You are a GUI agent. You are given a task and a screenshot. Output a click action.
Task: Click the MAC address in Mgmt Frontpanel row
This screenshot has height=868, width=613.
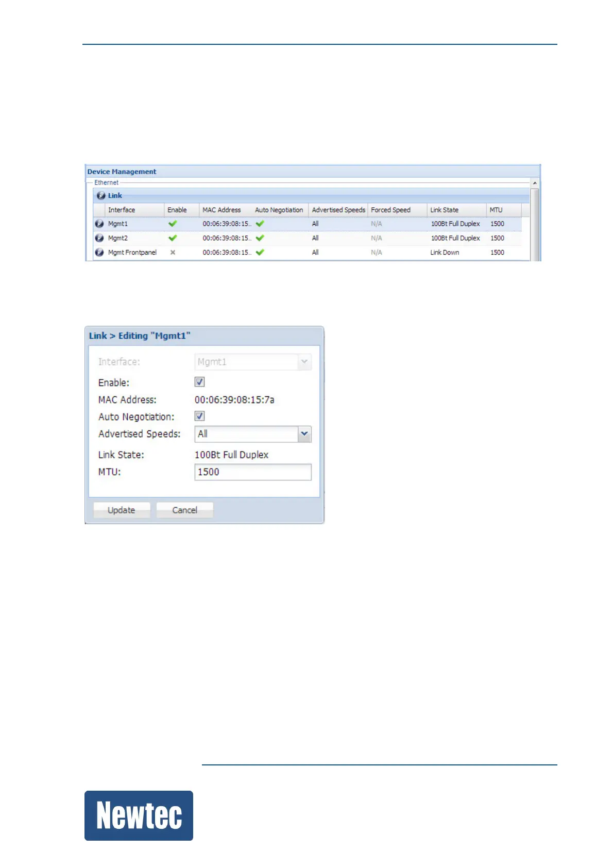tap(227, 253)
